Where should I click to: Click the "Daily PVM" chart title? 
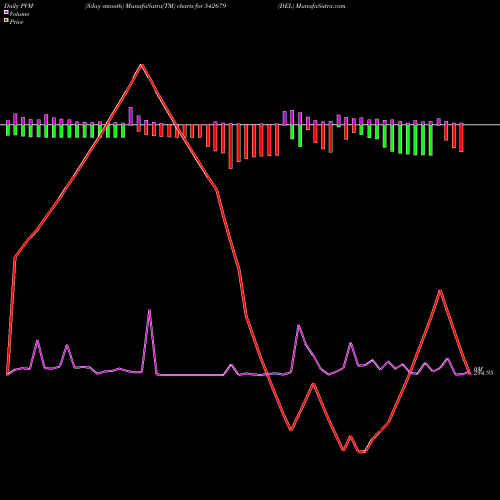[x=19, y=6]
